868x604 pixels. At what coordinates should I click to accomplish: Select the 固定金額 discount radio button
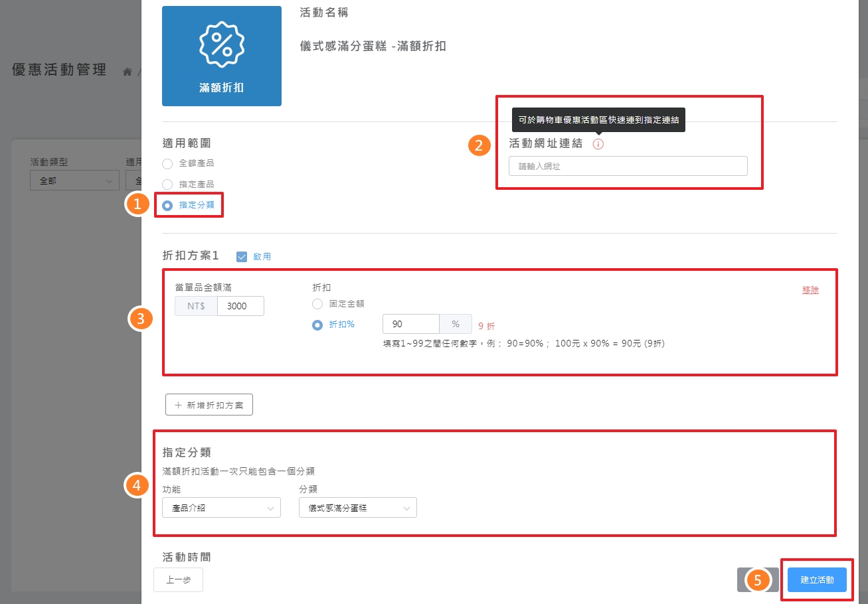click(317, 304)
